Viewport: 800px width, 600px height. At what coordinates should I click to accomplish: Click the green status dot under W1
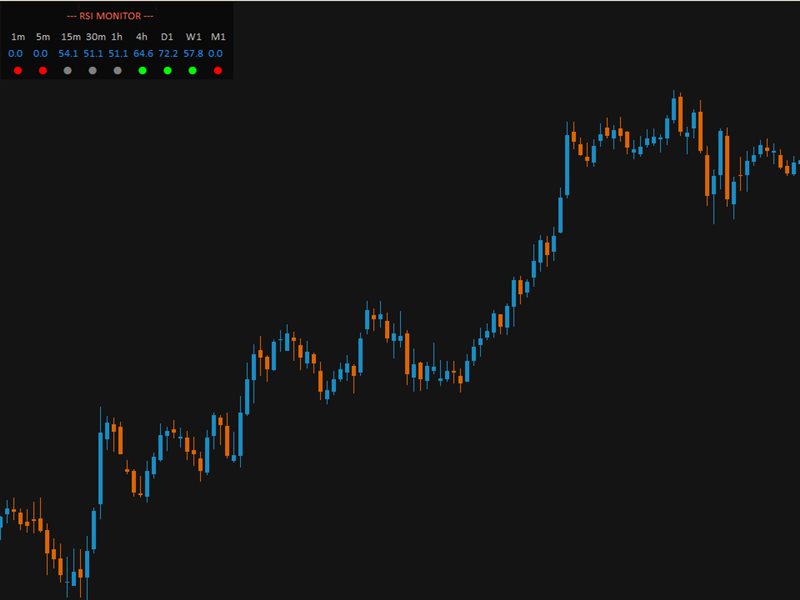coord(192,70)
